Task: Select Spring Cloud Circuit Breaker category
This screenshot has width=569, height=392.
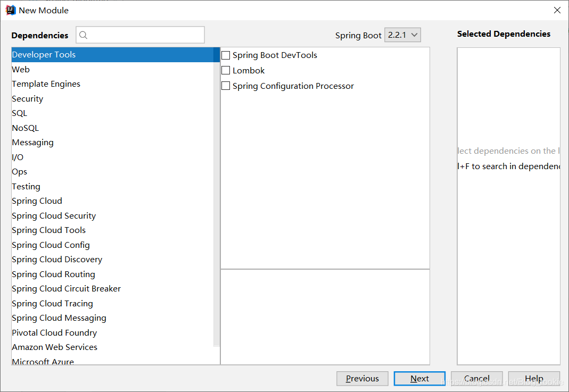Action: [x=113, y=289]
